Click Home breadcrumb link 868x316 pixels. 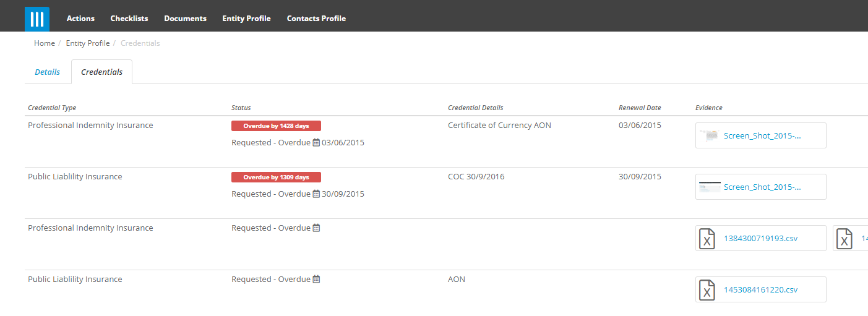tap(45, 43)
